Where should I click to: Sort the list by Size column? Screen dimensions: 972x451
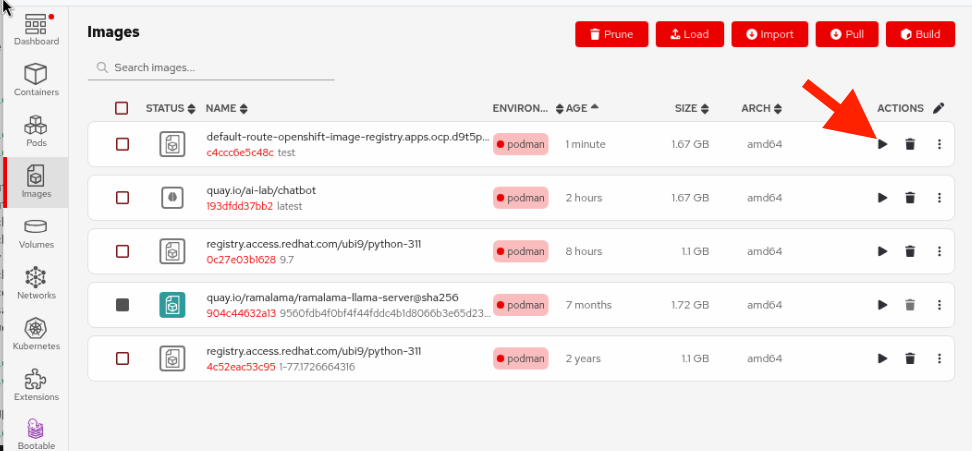click(x=691, y=108)
